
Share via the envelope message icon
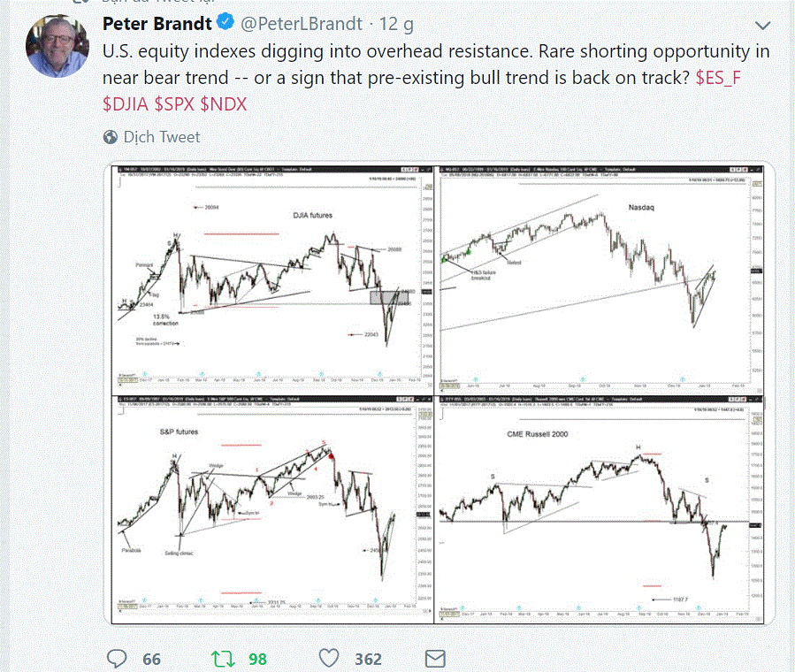(x=434, y=659)
